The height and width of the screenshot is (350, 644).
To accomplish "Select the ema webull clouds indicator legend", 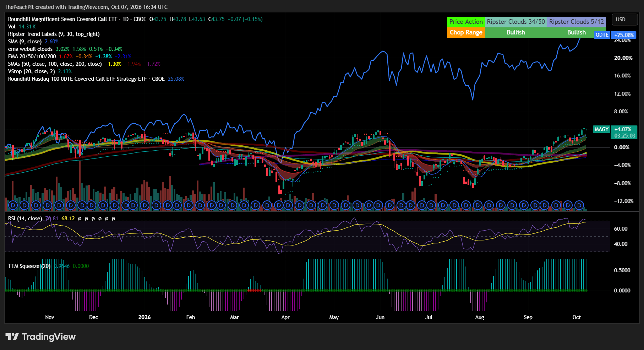I will tap(65, 49).
